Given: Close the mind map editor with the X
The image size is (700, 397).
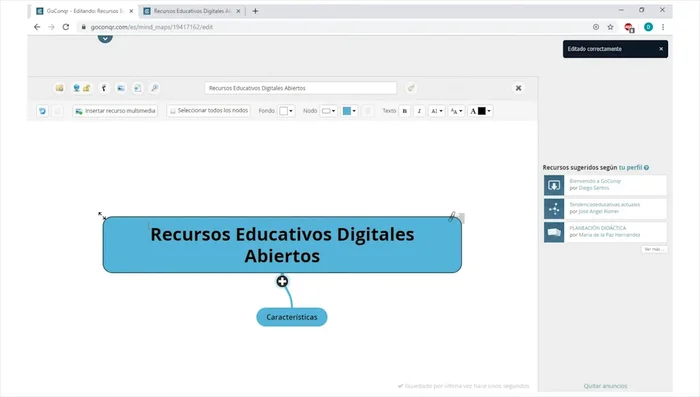Looking at the screenshot, I should point(518,88).
